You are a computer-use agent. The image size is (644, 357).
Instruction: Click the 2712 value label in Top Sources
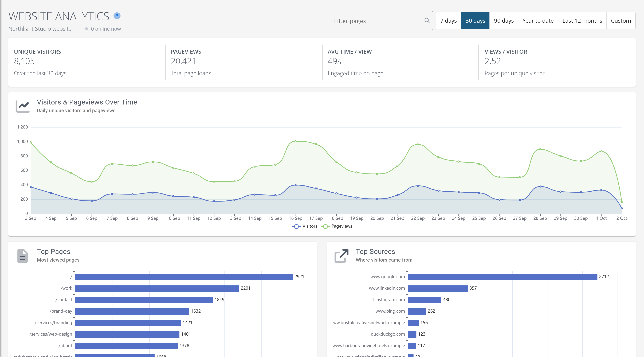pos(604,277)
